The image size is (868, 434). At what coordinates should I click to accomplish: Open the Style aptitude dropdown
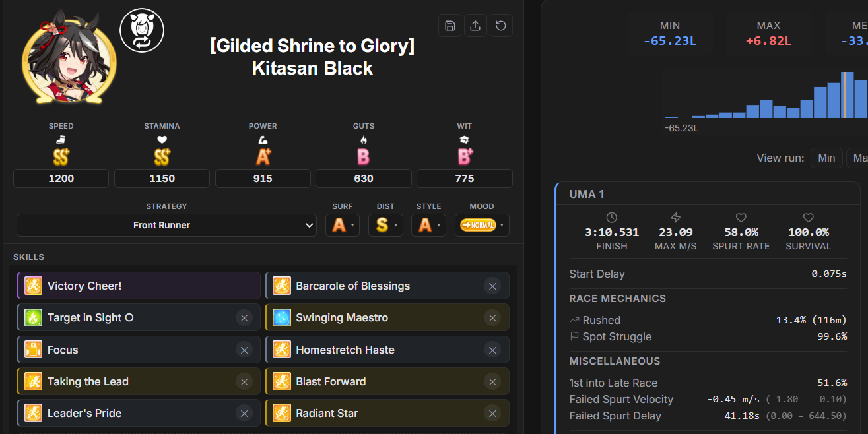pos(428,225)
